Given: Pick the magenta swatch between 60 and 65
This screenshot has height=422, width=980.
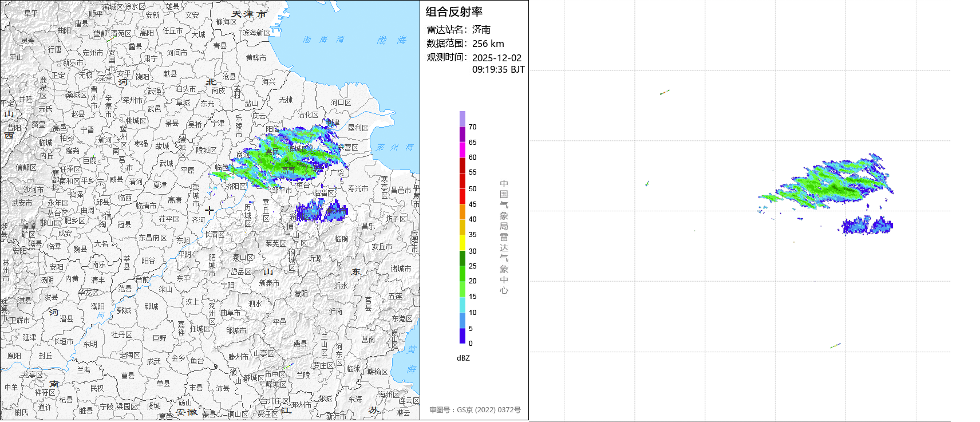Looking at the screenshot, I should coord(462,150).
